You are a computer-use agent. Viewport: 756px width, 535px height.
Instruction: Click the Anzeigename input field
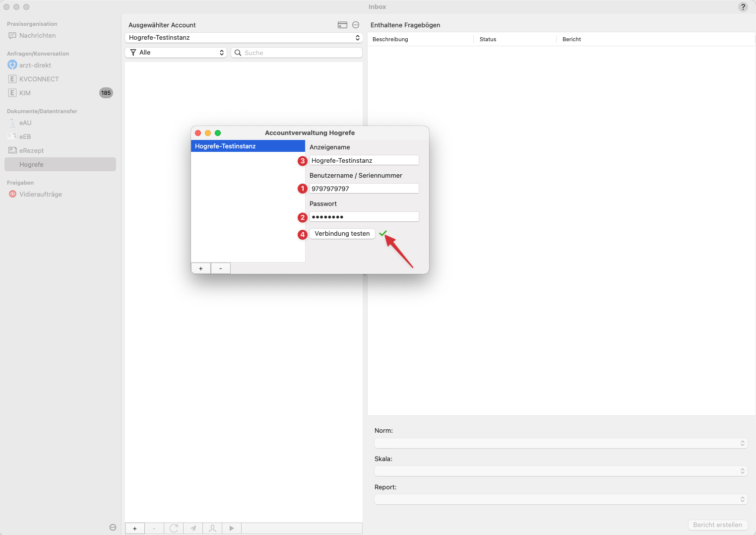click(364, 160)
